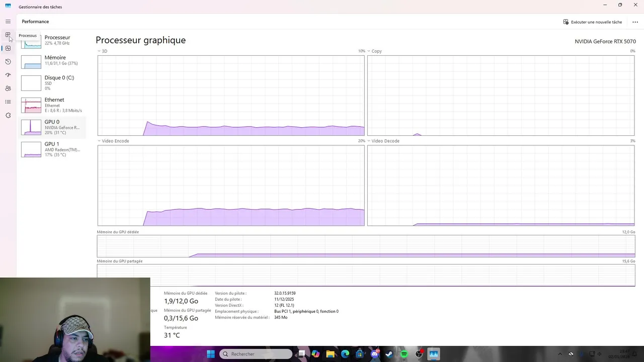Click the Rechercher taskbar search box

tap(256, 354)
